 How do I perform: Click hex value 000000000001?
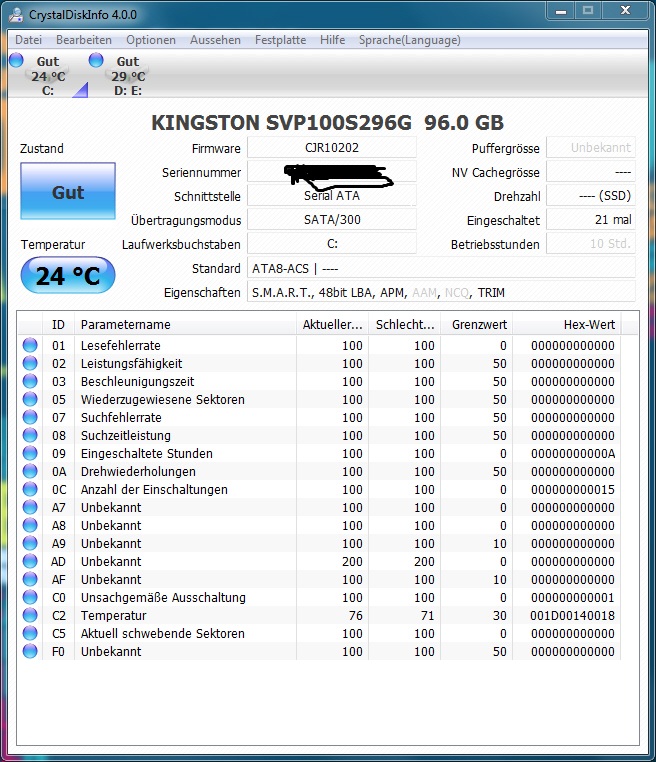572,597
